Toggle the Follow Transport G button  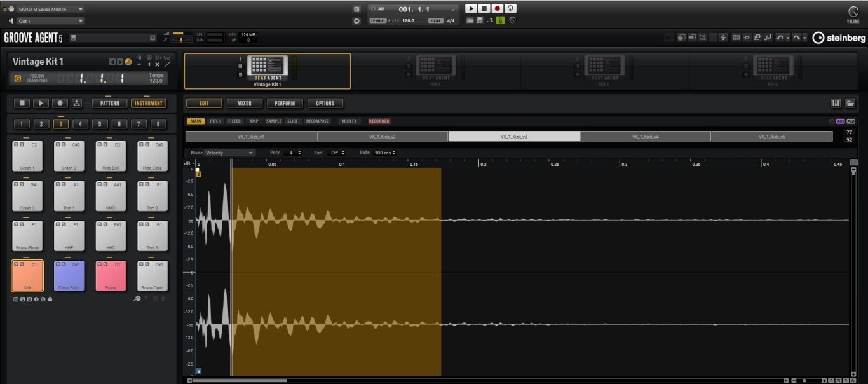pos(17,78)
